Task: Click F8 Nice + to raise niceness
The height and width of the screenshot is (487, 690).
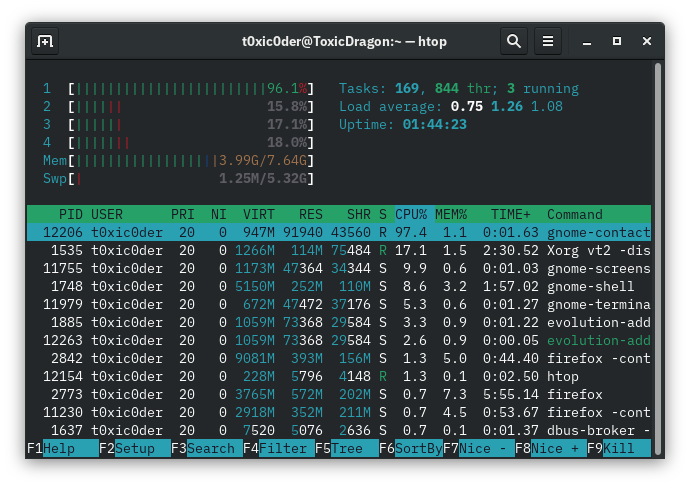Action: [x=551, y=448]
